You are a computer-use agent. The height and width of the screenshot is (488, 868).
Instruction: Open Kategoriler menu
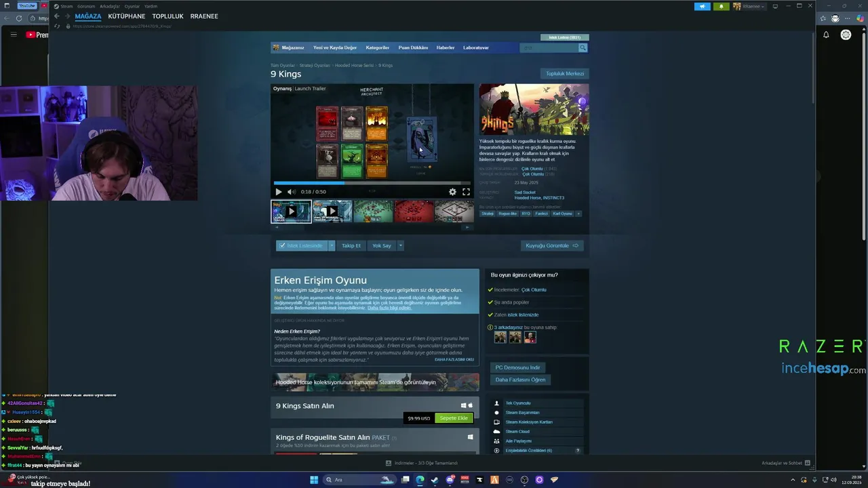377,47
